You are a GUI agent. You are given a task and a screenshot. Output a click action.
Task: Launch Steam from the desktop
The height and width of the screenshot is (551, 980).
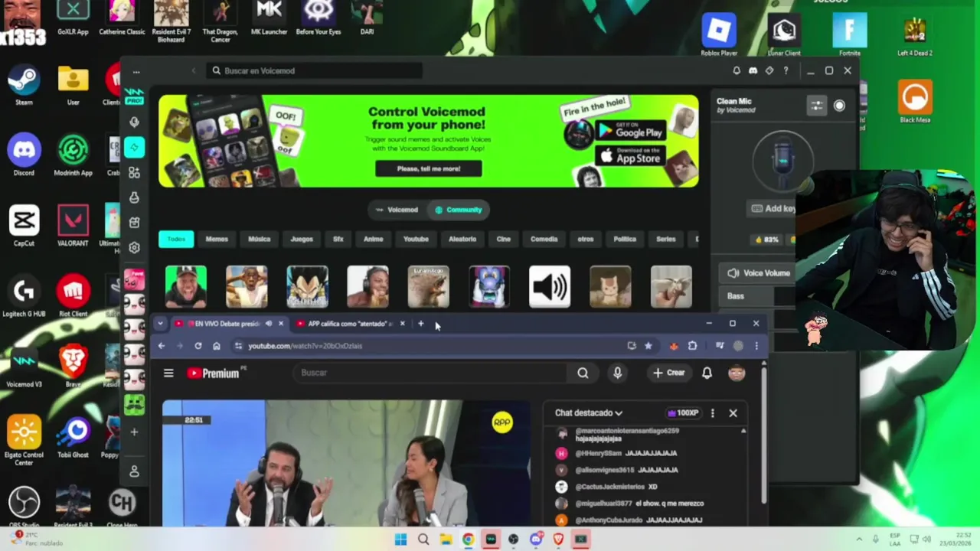[24, 84]
